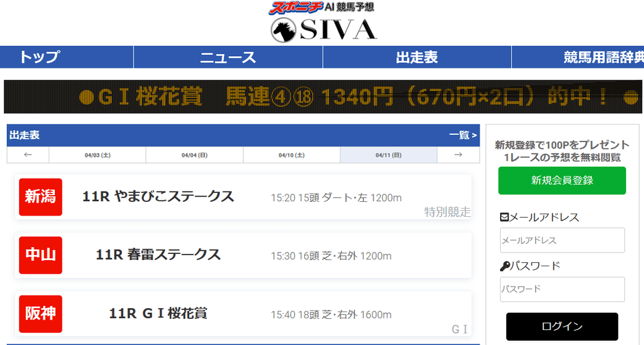Open 11R 春雷ステークス race

[158, 255]
